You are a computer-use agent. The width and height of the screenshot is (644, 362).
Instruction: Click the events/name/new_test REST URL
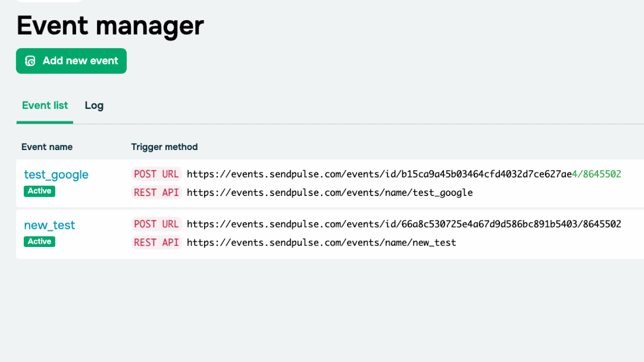tap(321, 243)
